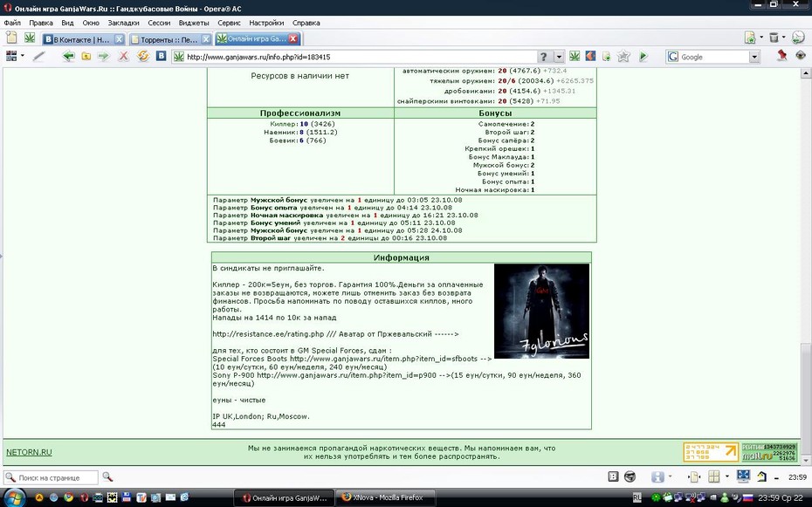
Task: Click the red pushpin icon
Action: 782,55
